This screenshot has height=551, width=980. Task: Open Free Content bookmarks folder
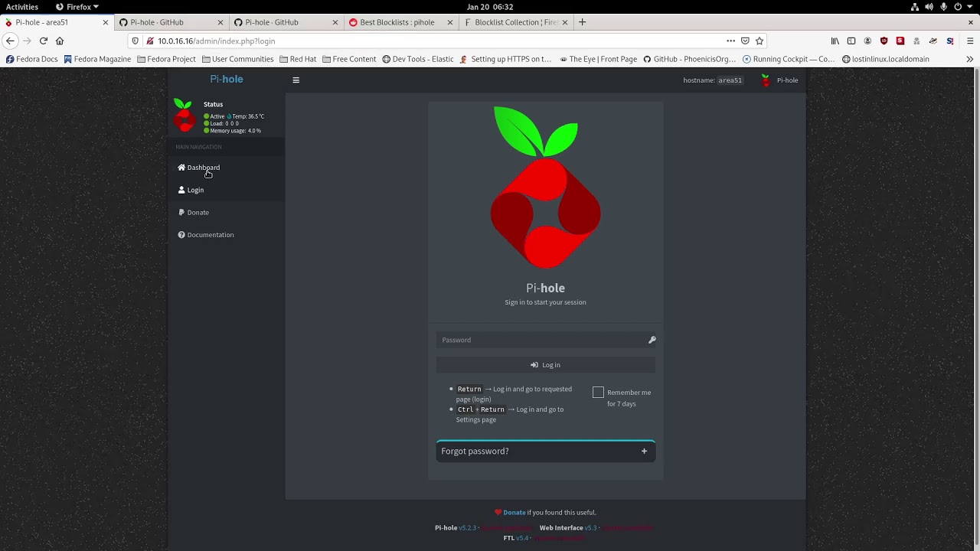click(x=349, y=59)
